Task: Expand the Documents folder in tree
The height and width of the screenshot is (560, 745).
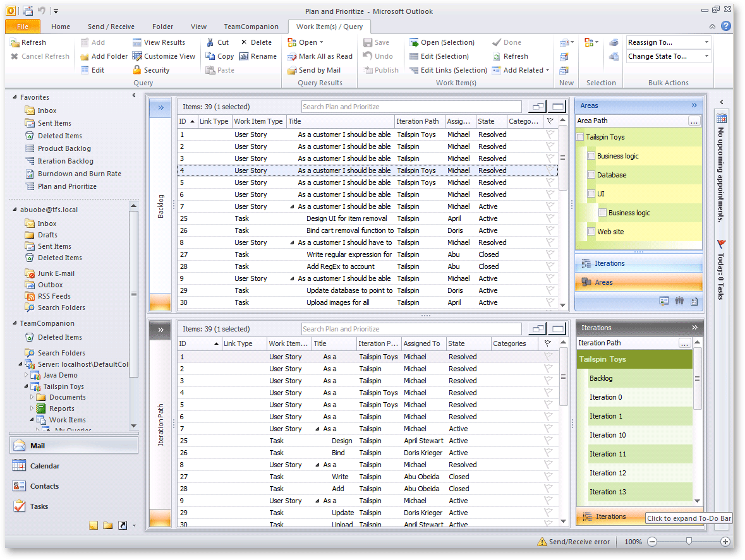Action: coord(32,397)
